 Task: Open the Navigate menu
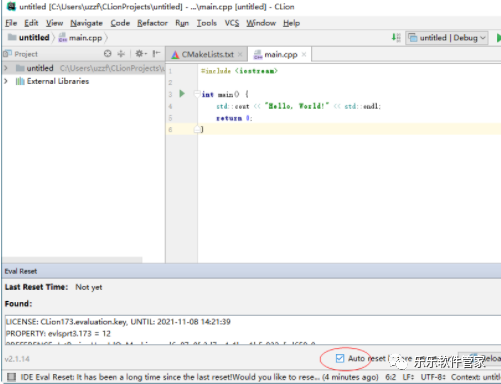pos(86,23)
